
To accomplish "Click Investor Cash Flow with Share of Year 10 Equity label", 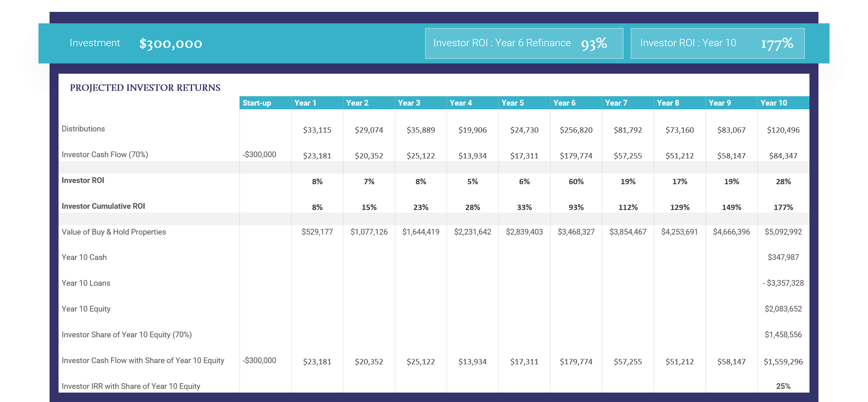I will click(143, 361).
